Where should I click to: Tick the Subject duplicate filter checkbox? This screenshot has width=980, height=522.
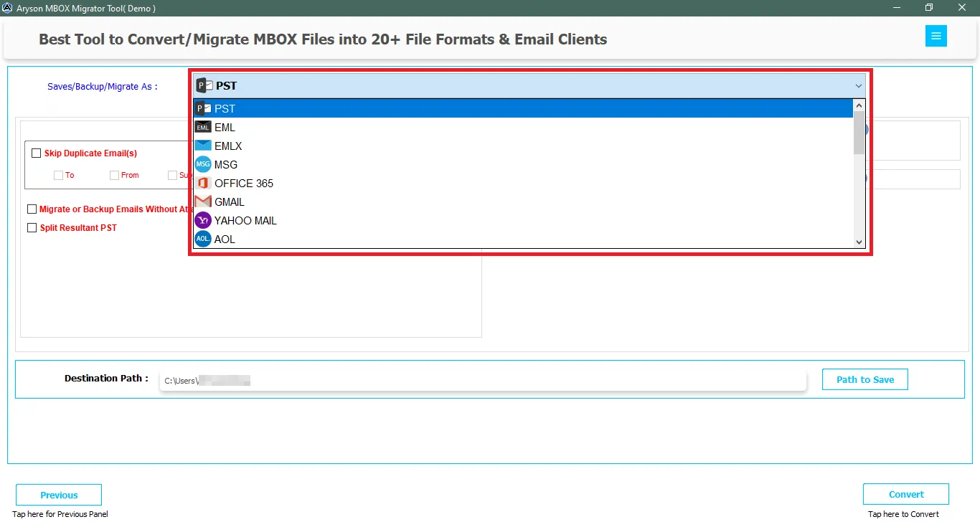click(172, 175)
